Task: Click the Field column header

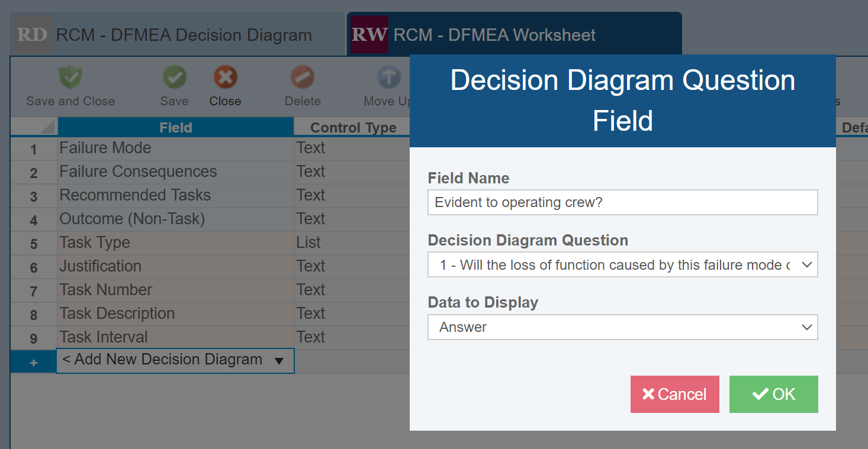Action: [x=175, y=127]
